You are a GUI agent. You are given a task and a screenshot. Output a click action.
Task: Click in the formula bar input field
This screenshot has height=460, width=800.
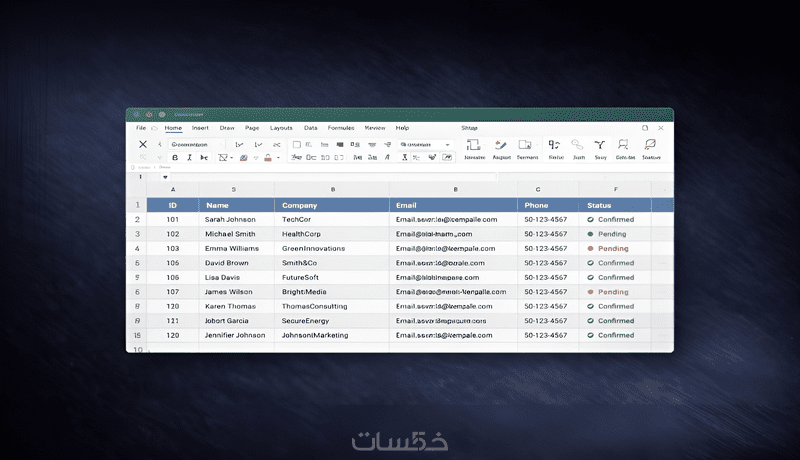coord(334,177)
